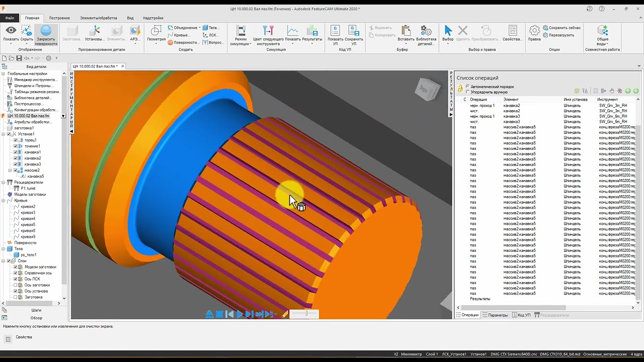Viewport: 644px width, 362px height.
Task: Click the open folder icon in quick toolbar
Action: tap(11, 58)
